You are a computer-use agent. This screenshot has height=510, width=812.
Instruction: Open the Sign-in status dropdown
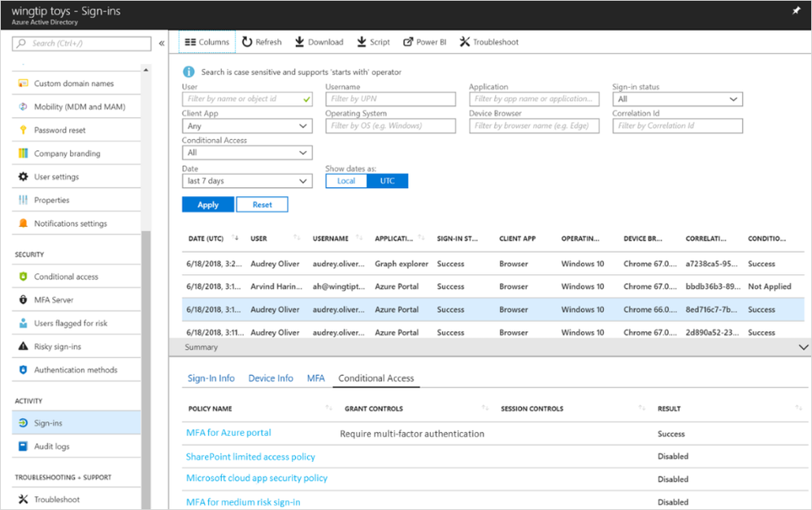(x=677, y=99)
